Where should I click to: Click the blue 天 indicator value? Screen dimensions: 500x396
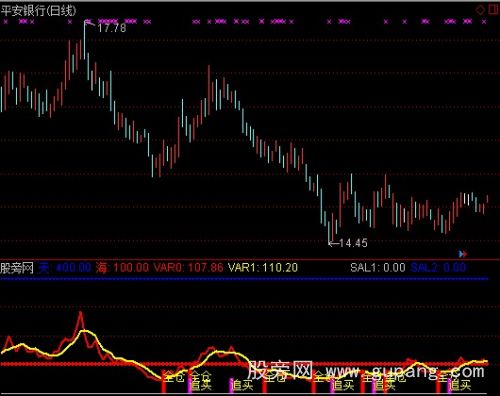pos(65,268)
